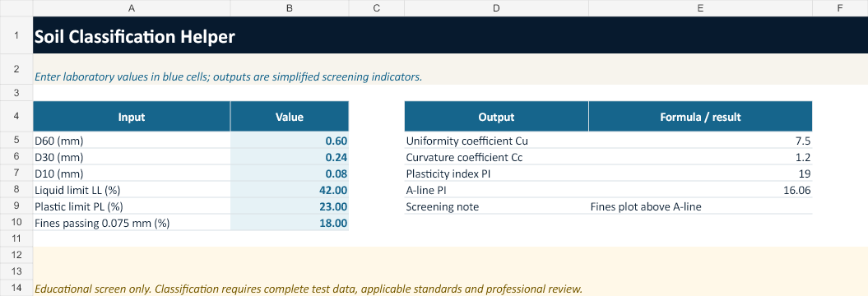Click the instruction text about blue cells
The height and width of the screenshot is (296, 868).
point(228,77)
